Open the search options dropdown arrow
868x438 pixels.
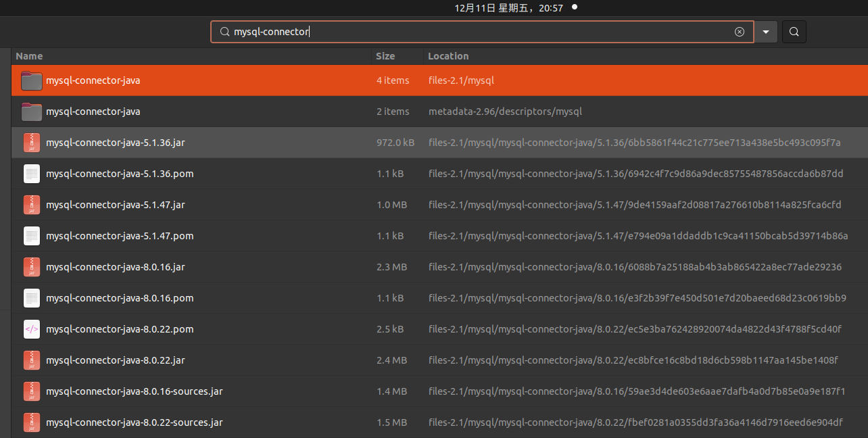click(x=766, y=32)
